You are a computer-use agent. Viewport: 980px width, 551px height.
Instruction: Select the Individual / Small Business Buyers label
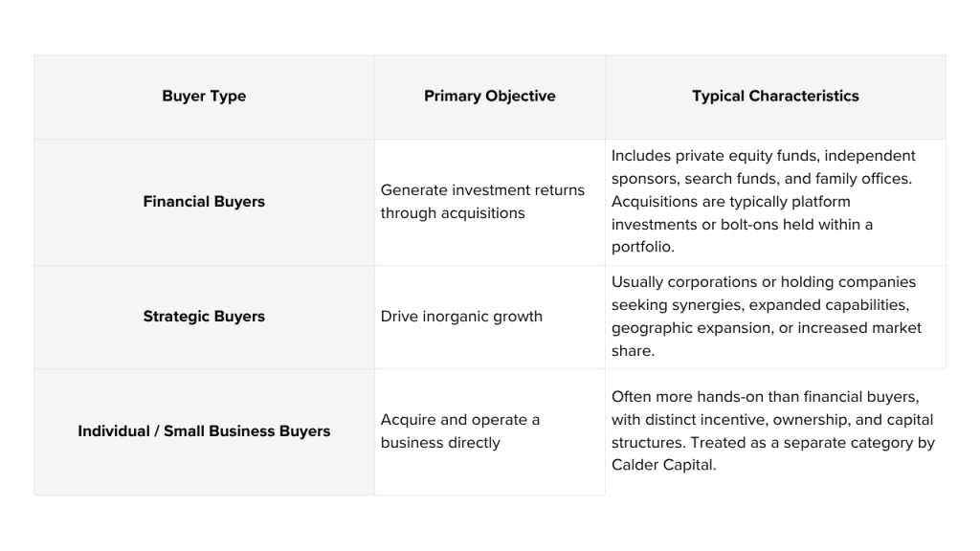point(204,431)
